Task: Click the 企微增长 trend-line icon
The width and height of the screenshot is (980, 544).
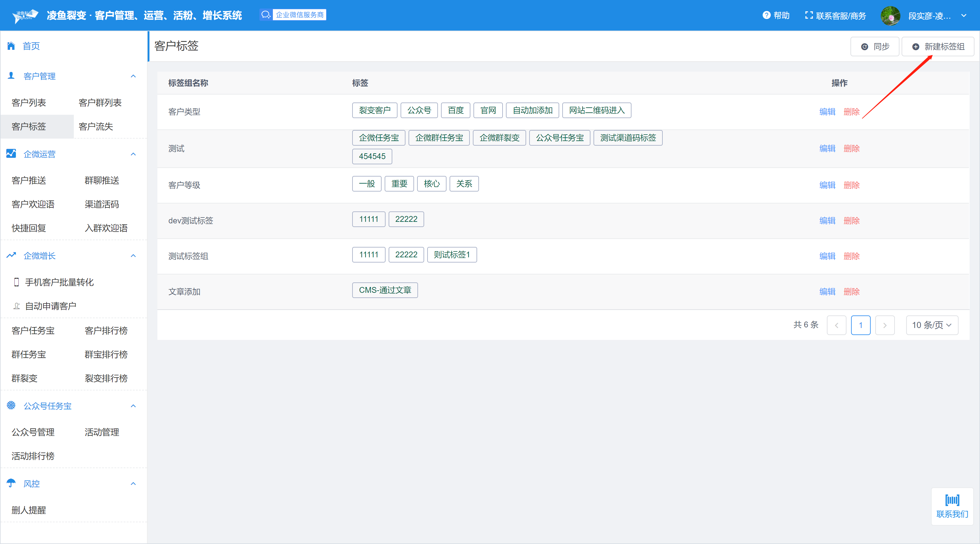Action: point(11,255)
